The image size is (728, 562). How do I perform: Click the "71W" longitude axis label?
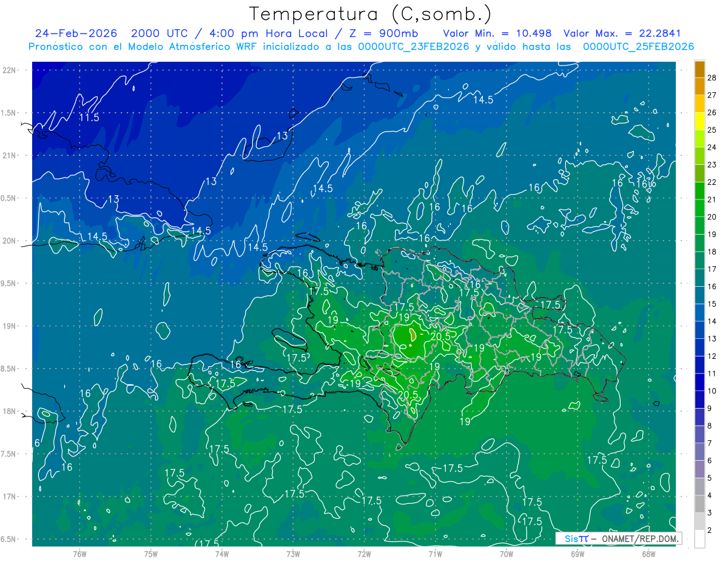[435, 554]
